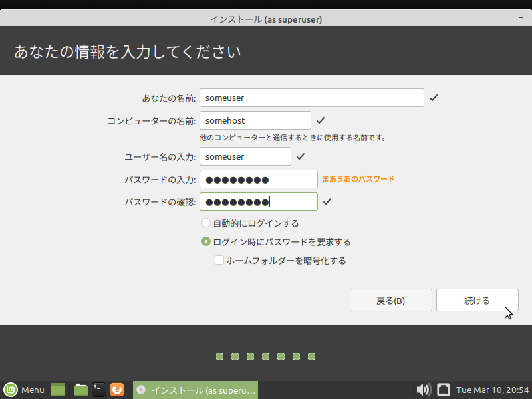Click the 戻る(B) button
Image resolution: width=532 pixels, height=399 pixels.
[391, 300]
